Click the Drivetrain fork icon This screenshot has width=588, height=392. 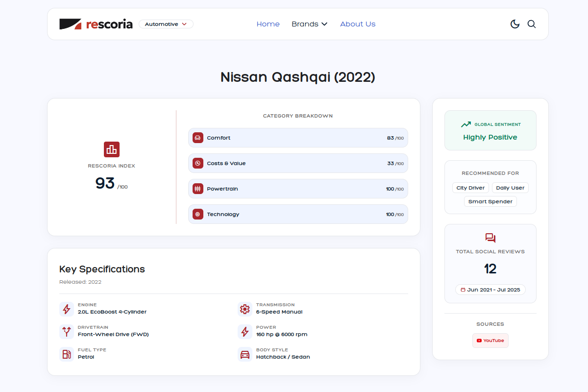67,332
